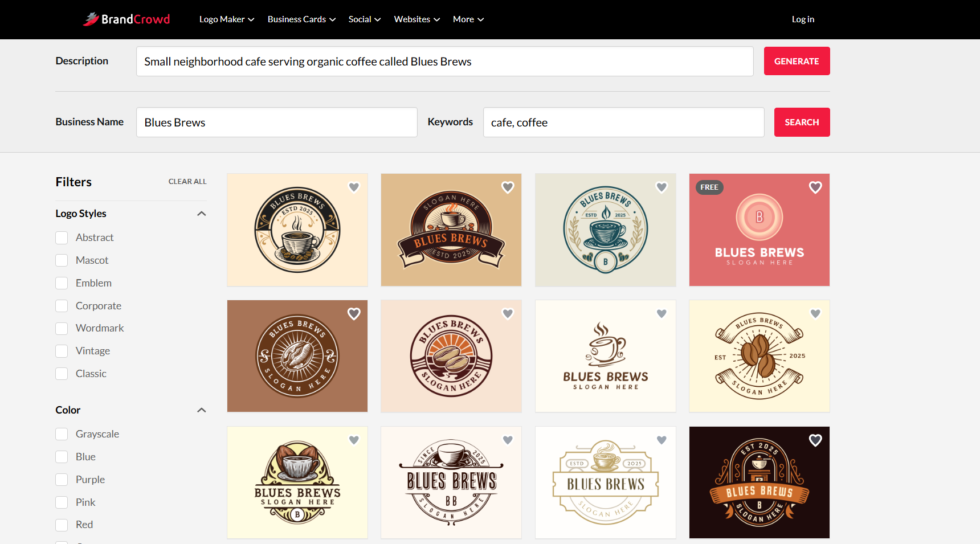Viewport: 980px width, 544px height.
Task: Collapse the Logo Styles filter section
Action: point(201,214)
